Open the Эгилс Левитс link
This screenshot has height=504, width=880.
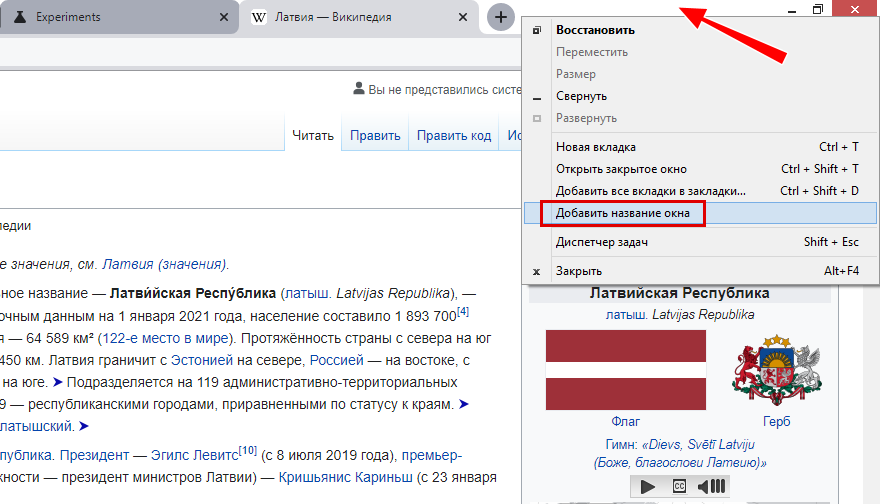195,455
